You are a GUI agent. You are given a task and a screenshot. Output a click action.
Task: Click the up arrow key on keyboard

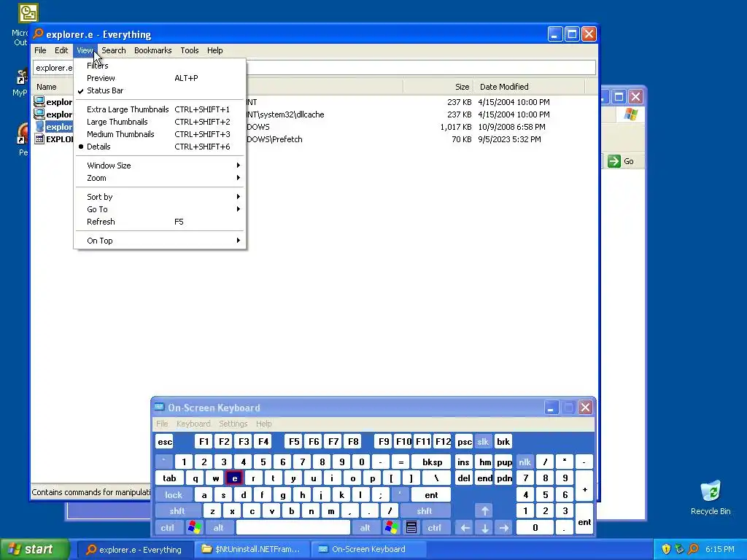[484, 511]
